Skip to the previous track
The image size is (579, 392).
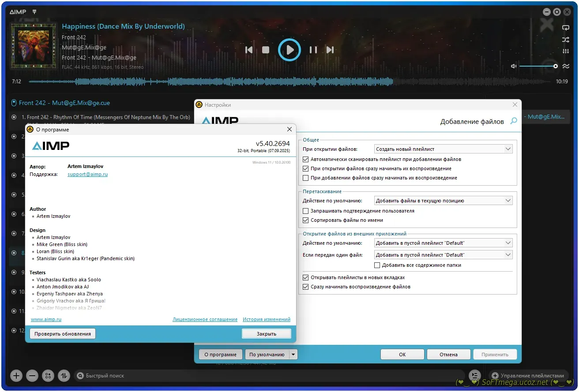249,50
